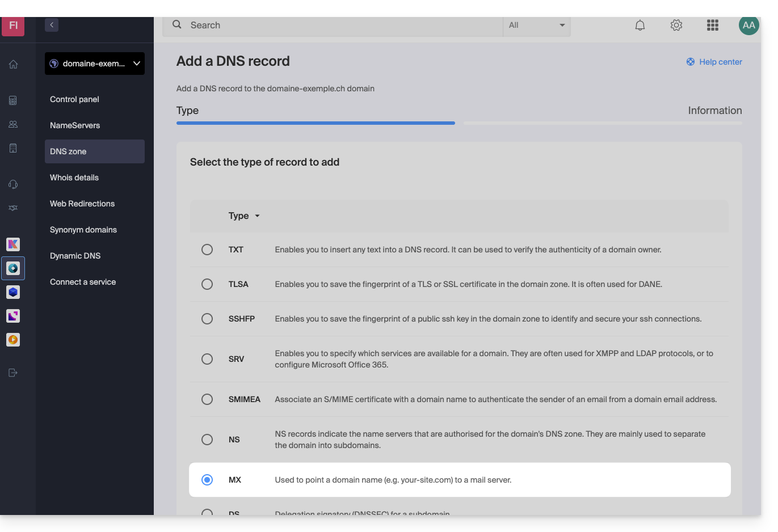Sort records using Type column header arrow
Screen dimensions: 778x532
[257, 216]
